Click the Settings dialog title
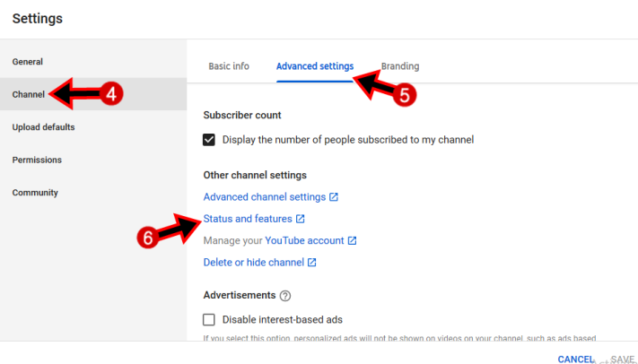 pyautogui.click(x=38, y=19)
